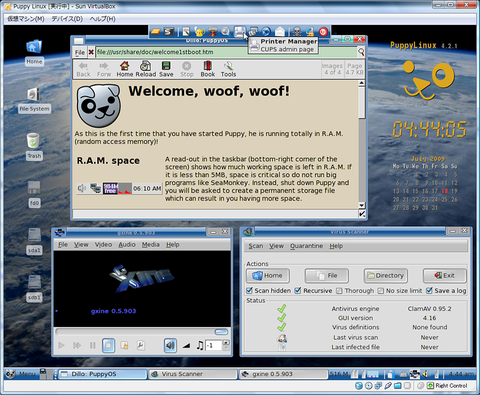The image size is (480, 395).
Task: Click the Dillo URL address field
Action: tap(226, 52)
